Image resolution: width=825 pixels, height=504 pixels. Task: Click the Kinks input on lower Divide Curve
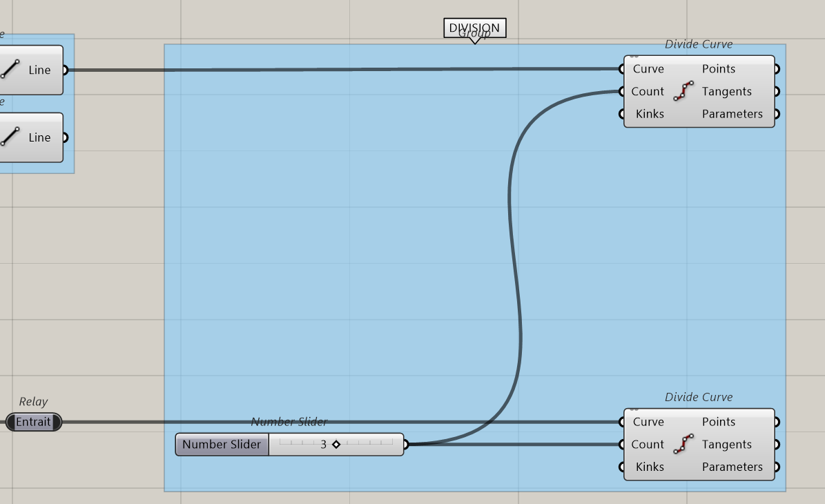(649, 467)
